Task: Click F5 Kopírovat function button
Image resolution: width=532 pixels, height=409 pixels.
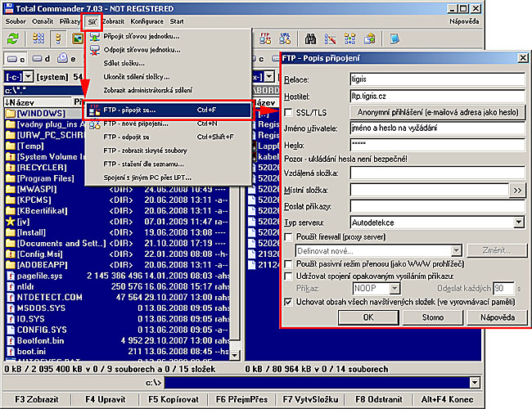Action: [x=174, y=399]
